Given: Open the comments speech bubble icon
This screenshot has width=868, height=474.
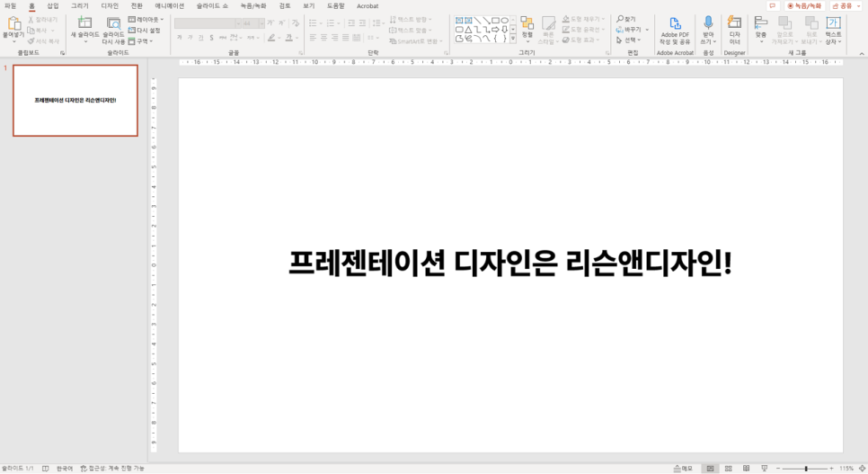Looking at the screenshot, I should (x=772, y=6).
